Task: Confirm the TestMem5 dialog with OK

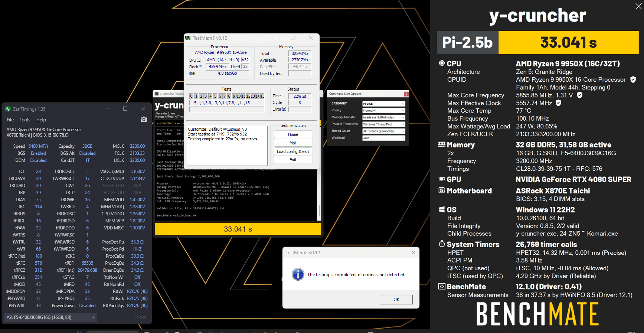Action: coord(396,299)
